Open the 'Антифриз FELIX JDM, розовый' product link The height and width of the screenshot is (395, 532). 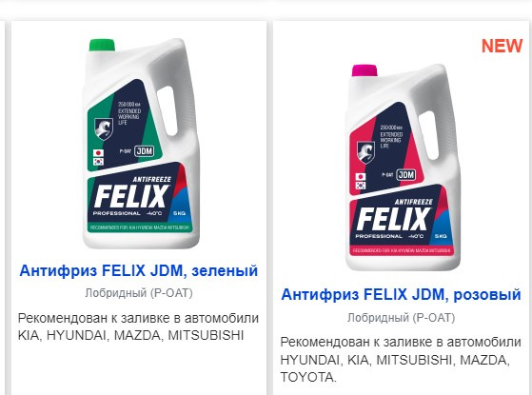(x=401, y=294)
